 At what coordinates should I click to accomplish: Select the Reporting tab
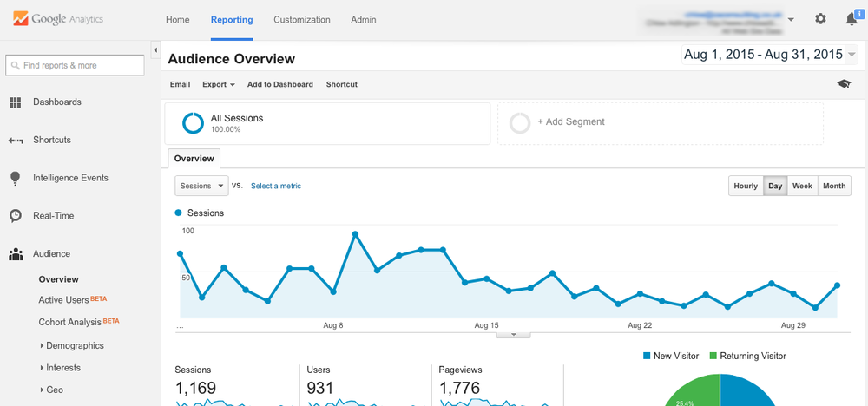(232, 20)
